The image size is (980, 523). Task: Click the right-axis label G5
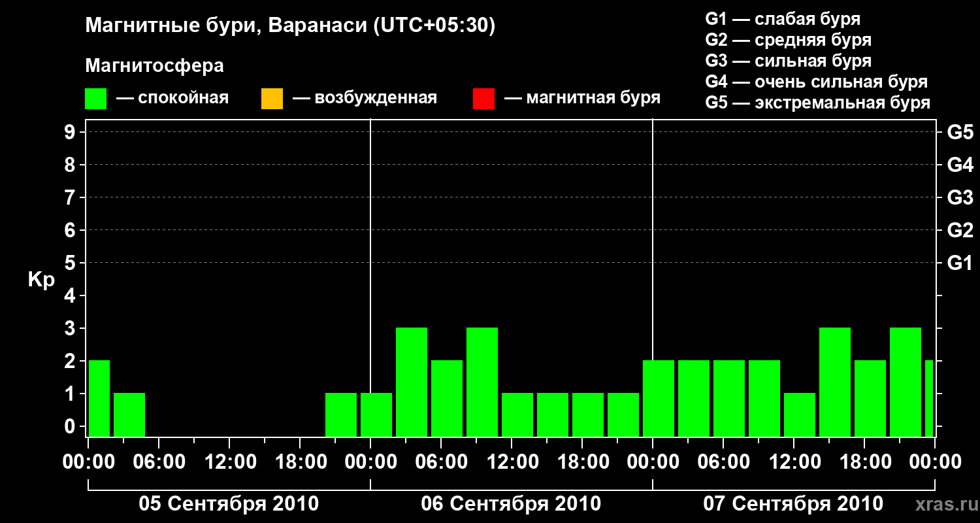(960, 132)
